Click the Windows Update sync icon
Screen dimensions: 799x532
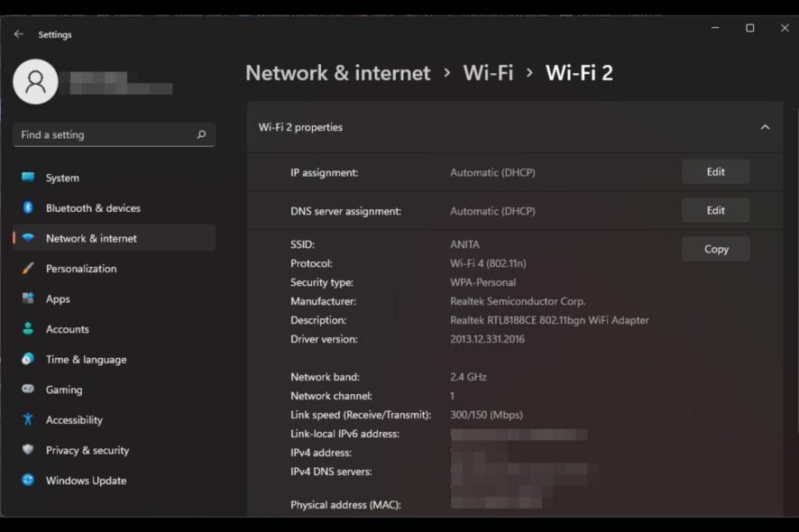(28, 480)
